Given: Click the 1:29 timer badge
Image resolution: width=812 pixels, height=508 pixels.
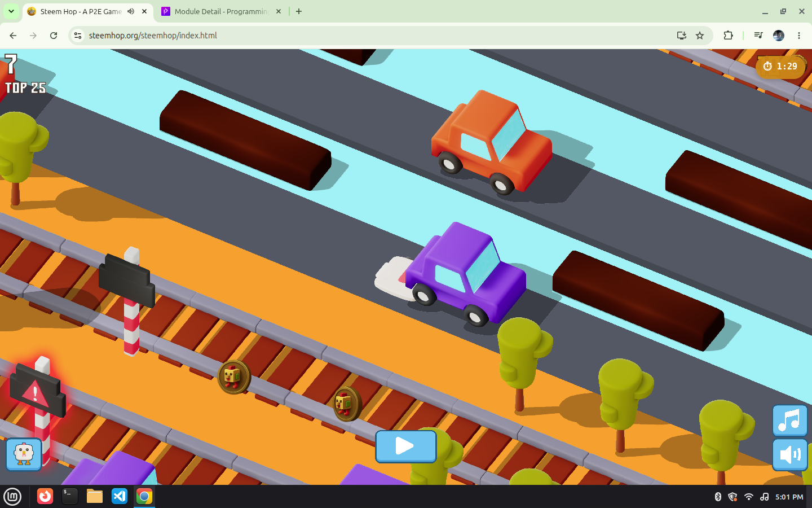Looking at the screenshot, I should pyautogui.click(x=780, y=67).
